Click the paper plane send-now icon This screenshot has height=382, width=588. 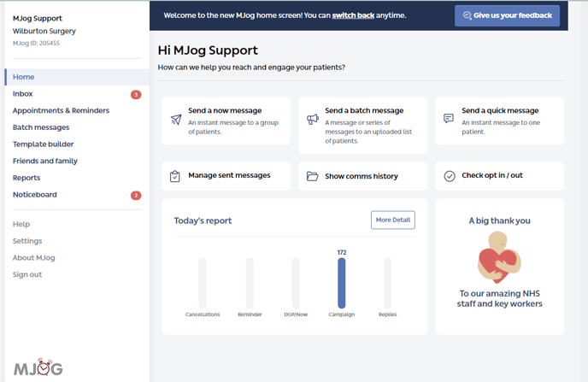coord(176,120)
